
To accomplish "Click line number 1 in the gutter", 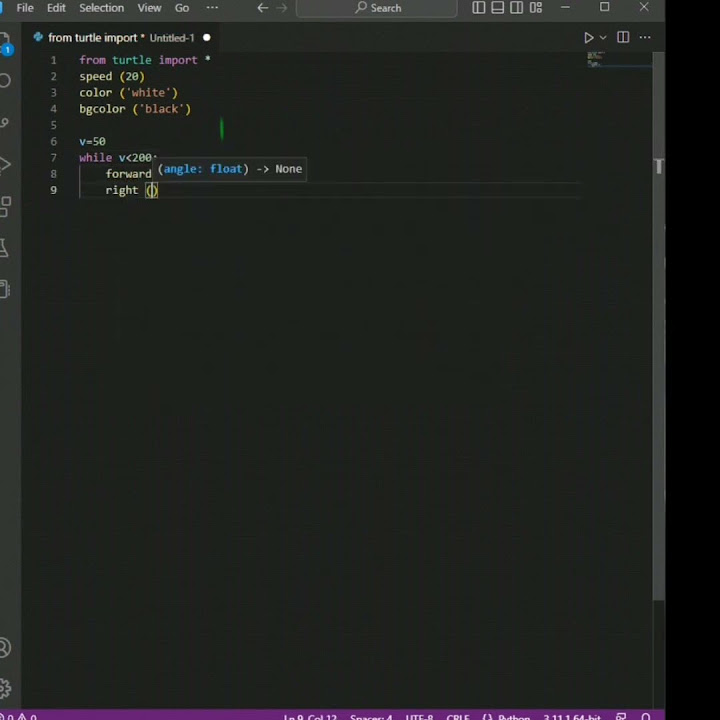I will [54, 60].
